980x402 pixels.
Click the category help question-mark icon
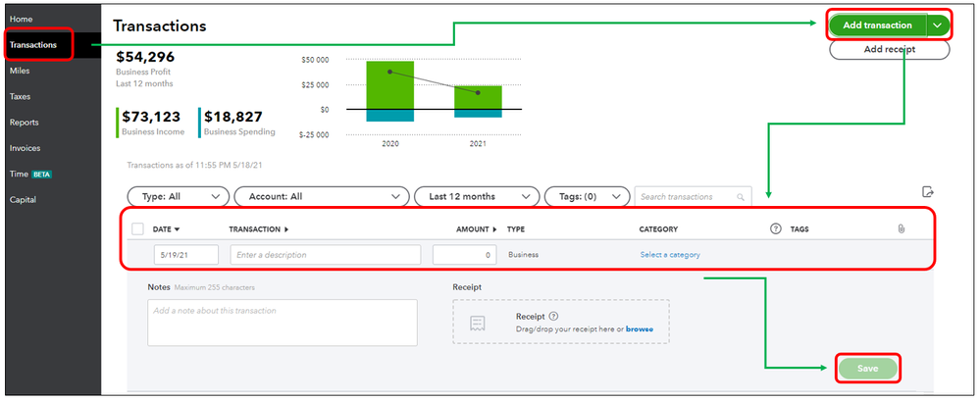[776, 229]
